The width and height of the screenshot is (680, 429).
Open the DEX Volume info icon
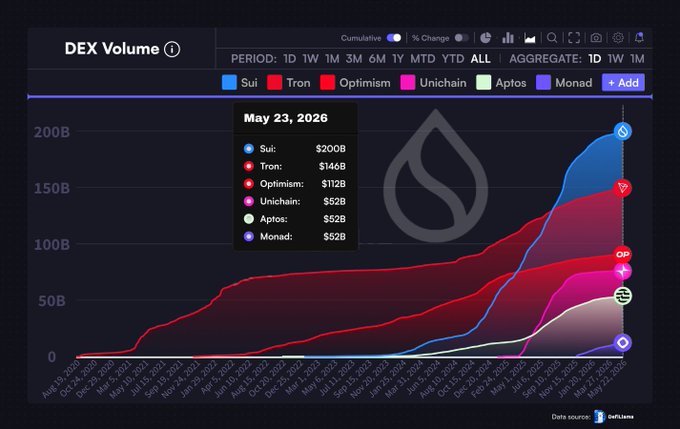click(x=172, y=49)
